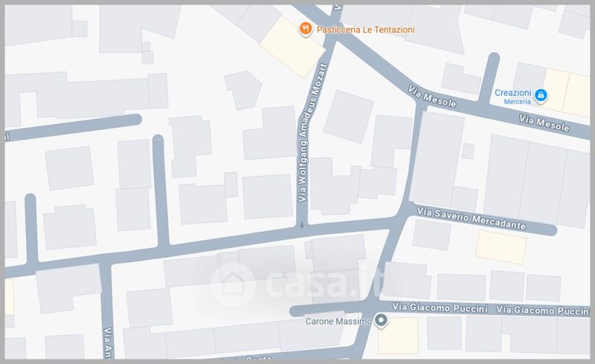Click the yellow building right of Creazioni pin
The width and height of the screenshot is (595, 364).
click(567, 93)
